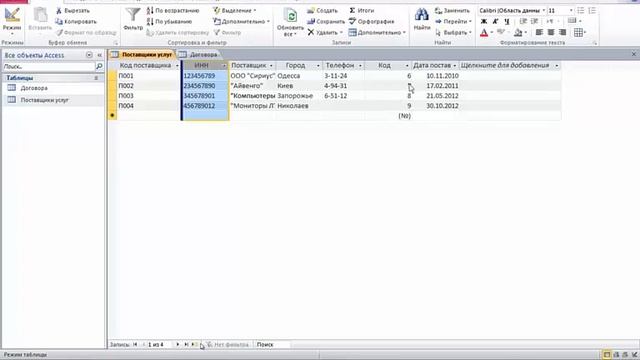Go to last record navigation button
640x360 pixels.
186,345
